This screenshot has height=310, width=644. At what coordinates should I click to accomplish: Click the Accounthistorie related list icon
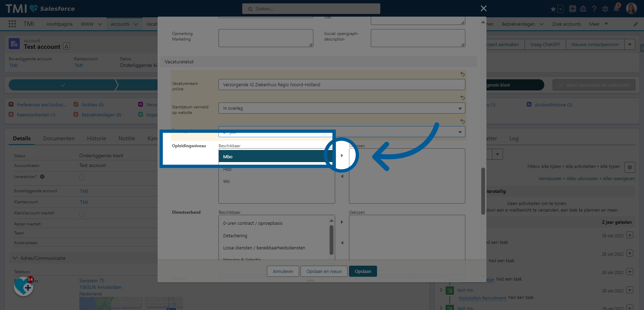point(529,104)
